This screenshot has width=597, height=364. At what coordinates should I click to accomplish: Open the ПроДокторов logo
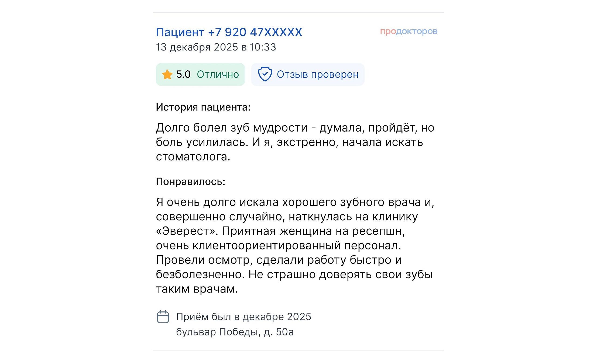tap(409, 32)
